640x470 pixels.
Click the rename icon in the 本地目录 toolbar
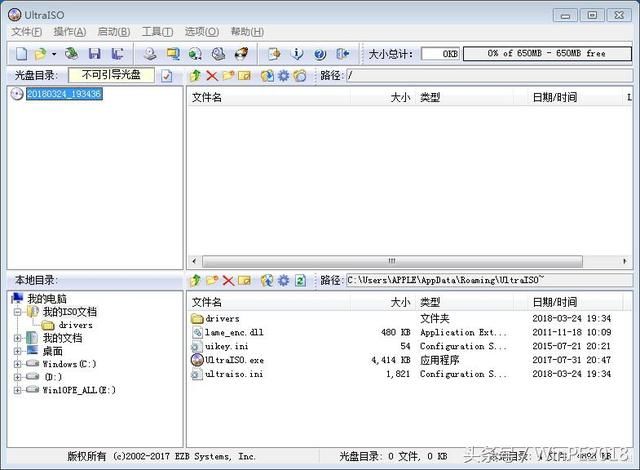tap(244, 280)
